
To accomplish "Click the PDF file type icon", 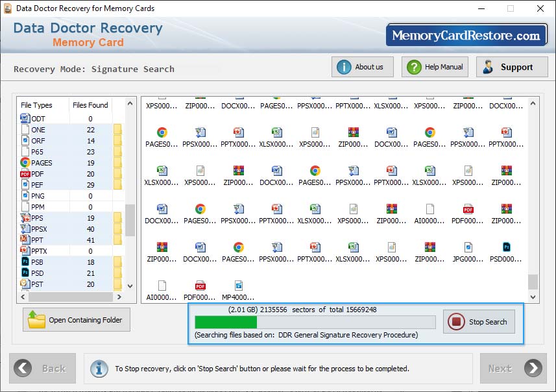I will [25, 174].
